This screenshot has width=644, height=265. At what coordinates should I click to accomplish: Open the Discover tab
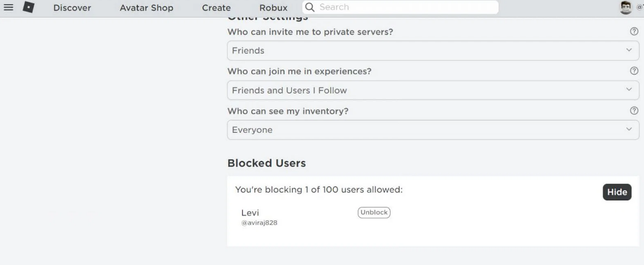(x=72, y=8)
